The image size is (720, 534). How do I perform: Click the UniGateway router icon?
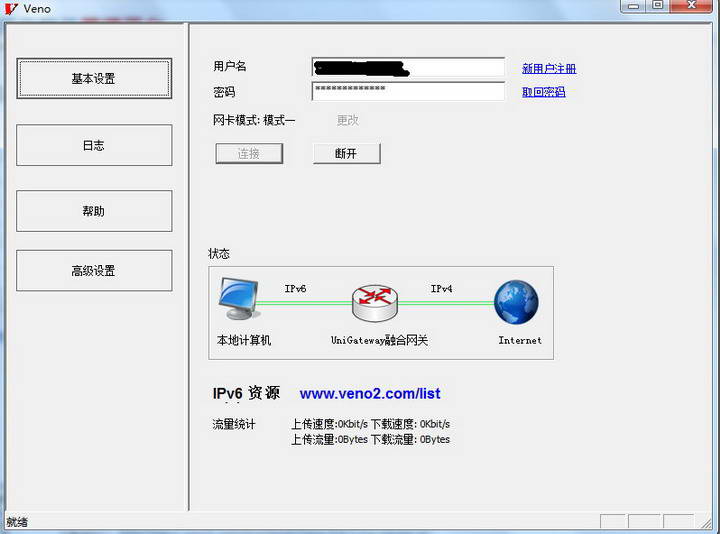pos(375,303)
